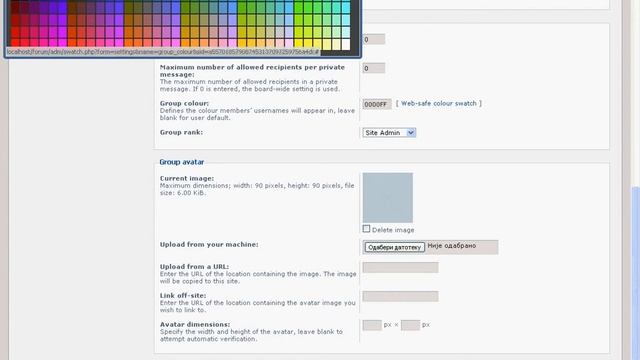The height and width of the screenshot is (360, 640).
Task: Pick the white swatch in the colour grid
Action: click(346, 44)
